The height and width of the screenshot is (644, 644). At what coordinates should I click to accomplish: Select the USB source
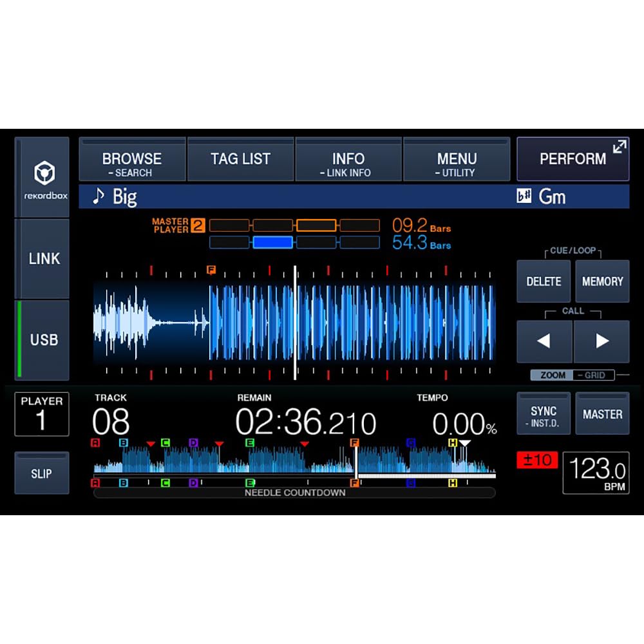43,339
